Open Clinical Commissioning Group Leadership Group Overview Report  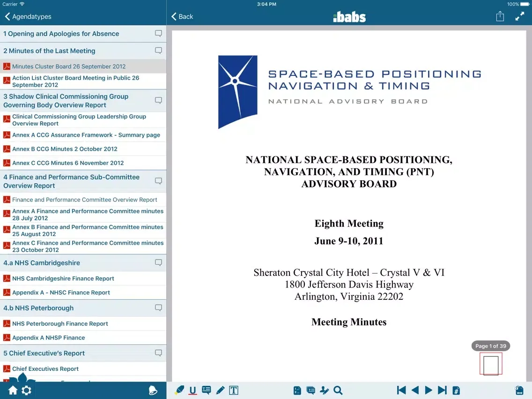point(83,120)
